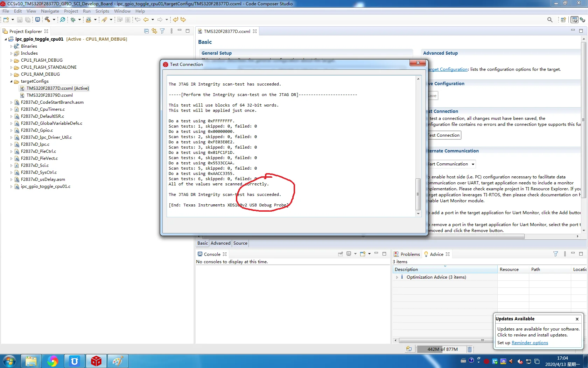Open the Navigate menu
Screen dimensions: 588x368
click(x=50, y=11)
